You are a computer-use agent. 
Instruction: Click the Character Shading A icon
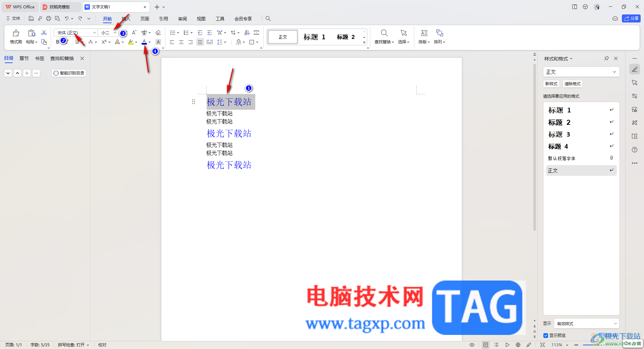(x=158, y=42)
